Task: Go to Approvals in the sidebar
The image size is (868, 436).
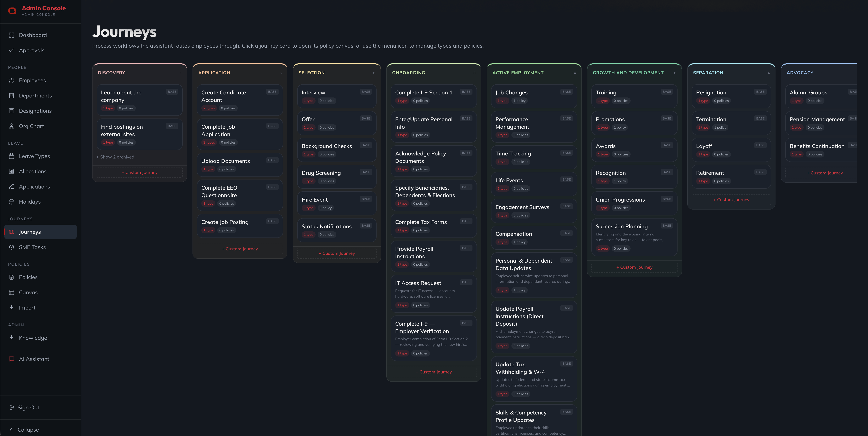Action: (x=41, y=50)
